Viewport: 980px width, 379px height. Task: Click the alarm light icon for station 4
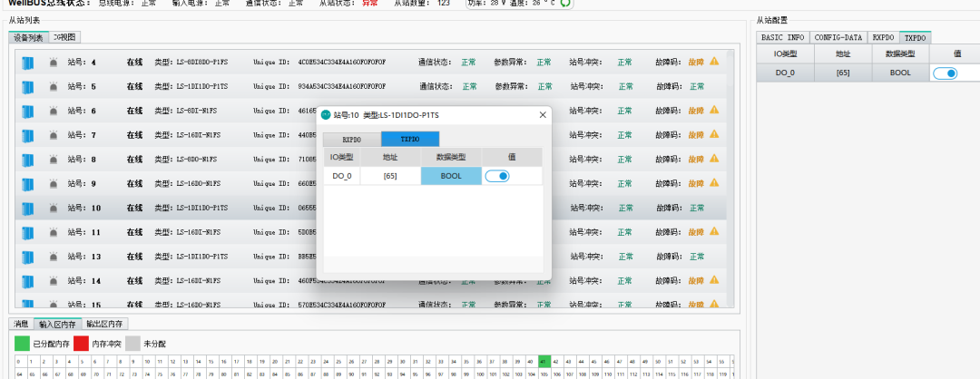pos(54,63)
